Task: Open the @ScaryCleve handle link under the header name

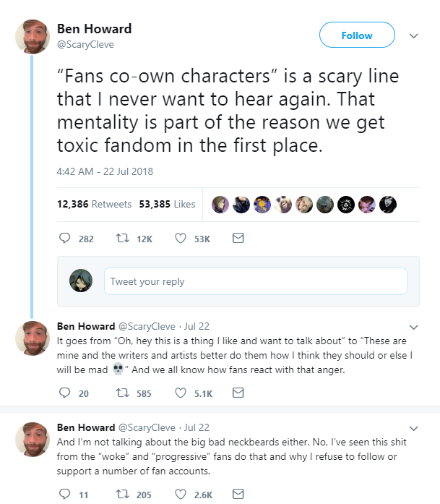Action: (x=85, y=44)
